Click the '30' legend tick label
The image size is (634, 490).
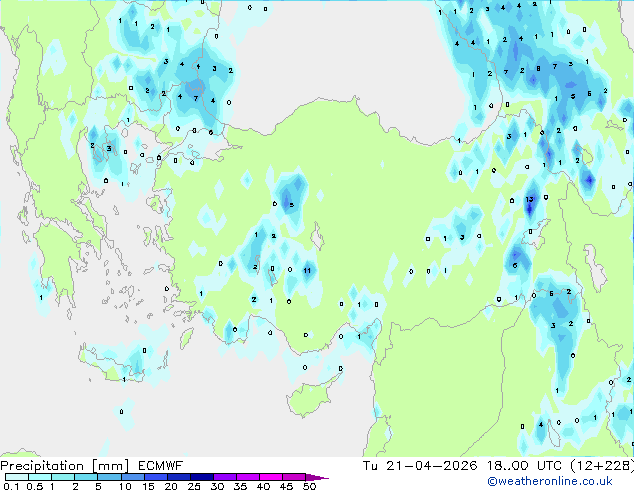pos(217,486)
